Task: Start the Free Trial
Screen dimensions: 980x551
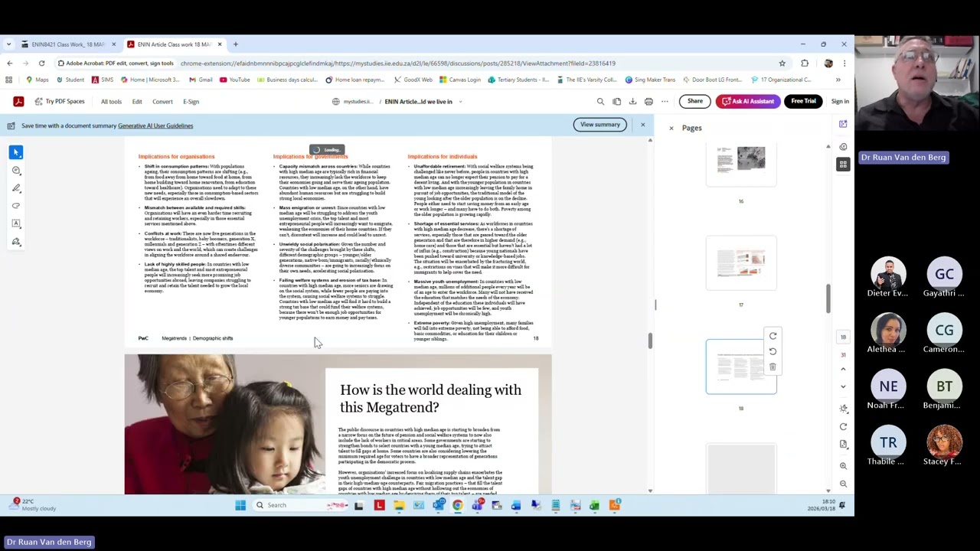Action: pos(803,101)
